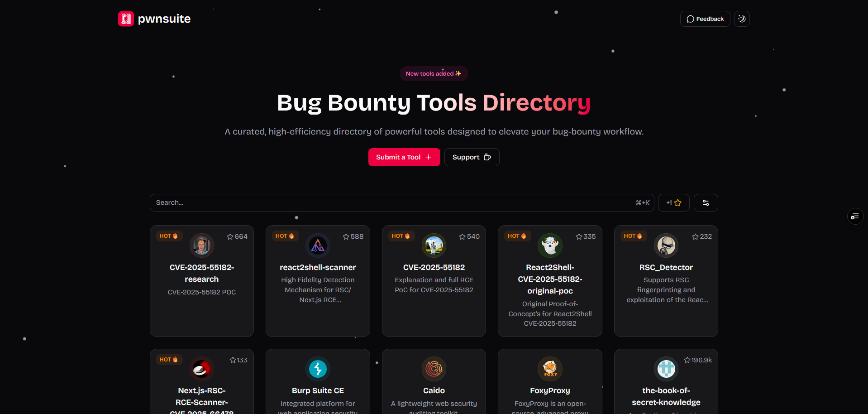Click the 133 stars count on Next.js scanner
The width and height of the screenshot is (868, 414).
(x=238, y=360)
